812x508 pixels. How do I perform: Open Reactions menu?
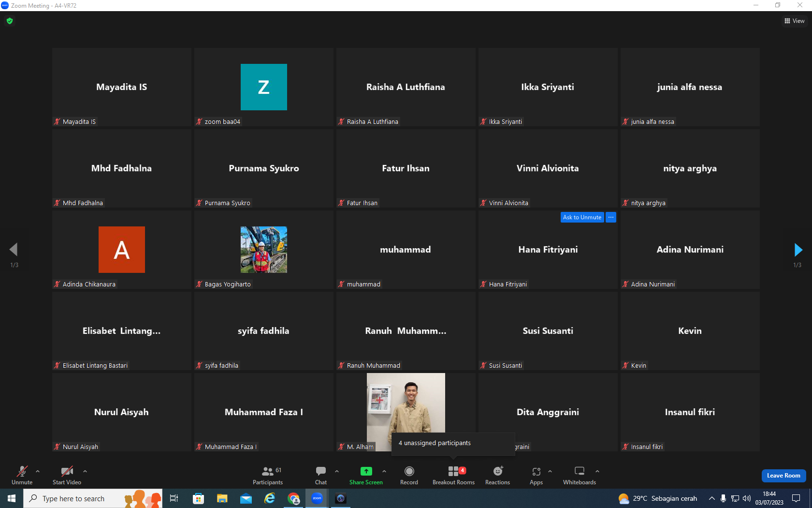click(497, 476)
